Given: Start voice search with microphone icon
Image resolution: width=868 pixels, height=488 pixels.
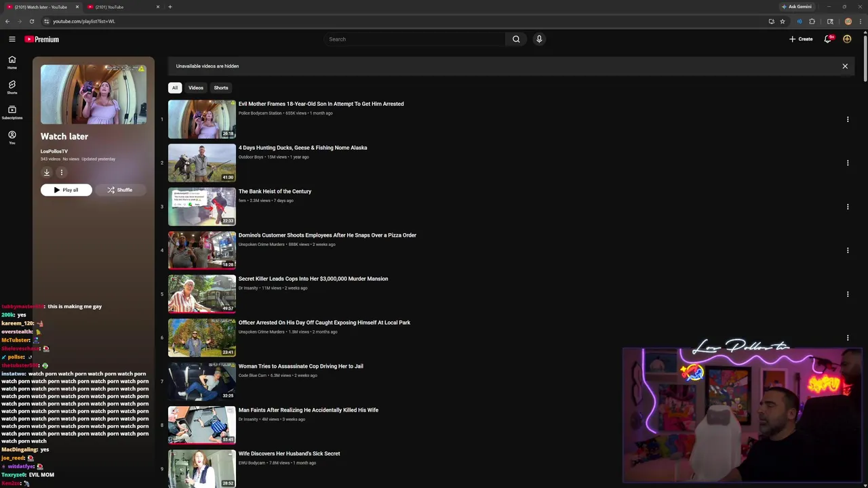Looking at the screenshot, I should coord(539,39).
